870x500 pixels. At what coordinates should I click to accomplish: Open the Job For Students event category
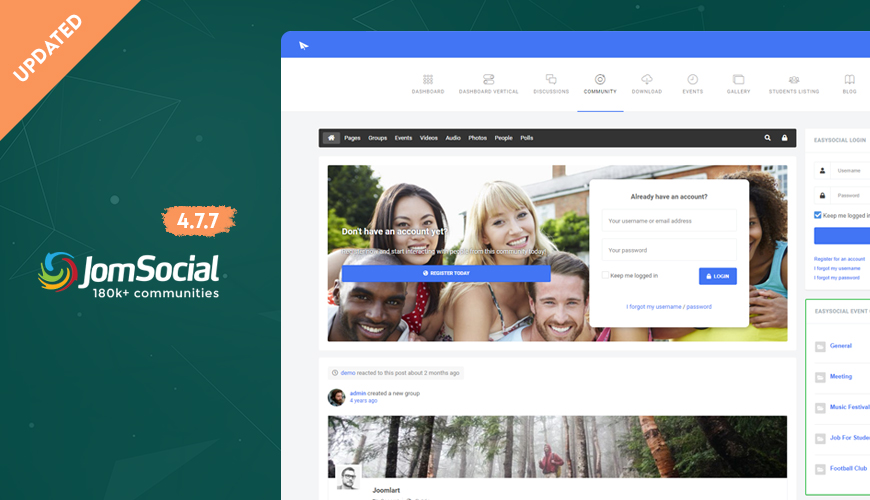click(x=849, y=437)
